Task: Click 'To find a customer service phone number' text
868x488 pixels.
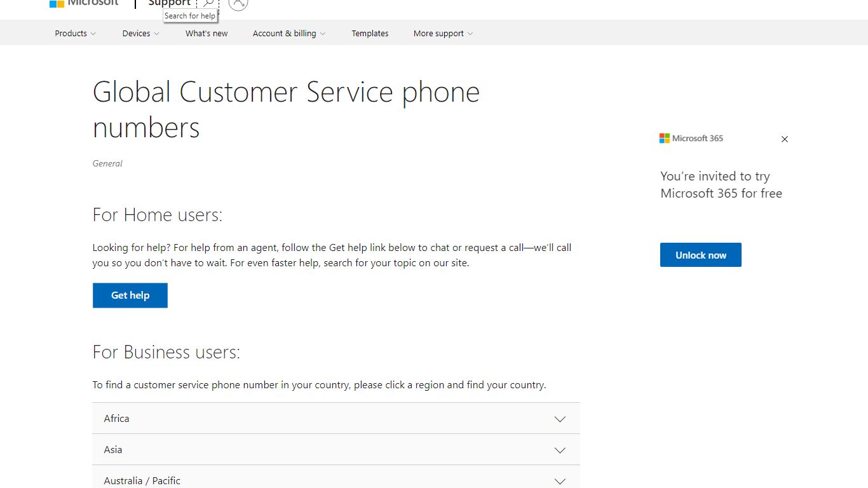Action: [x=319, y=385]
